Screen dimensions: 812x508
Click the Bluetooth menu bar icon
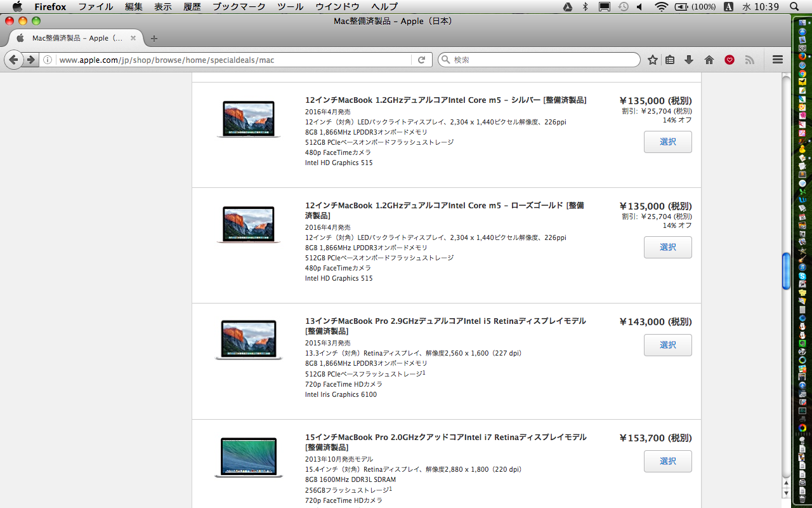coord(585,6)
